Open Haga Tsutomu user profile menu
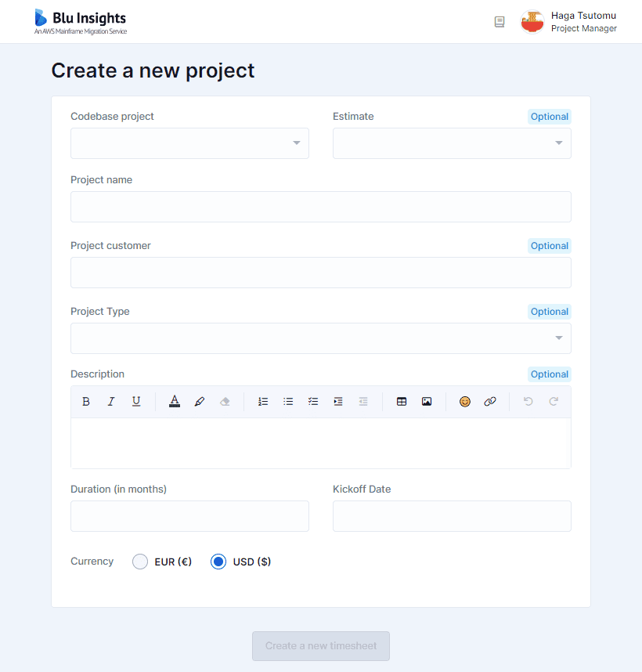 (568, 22)
